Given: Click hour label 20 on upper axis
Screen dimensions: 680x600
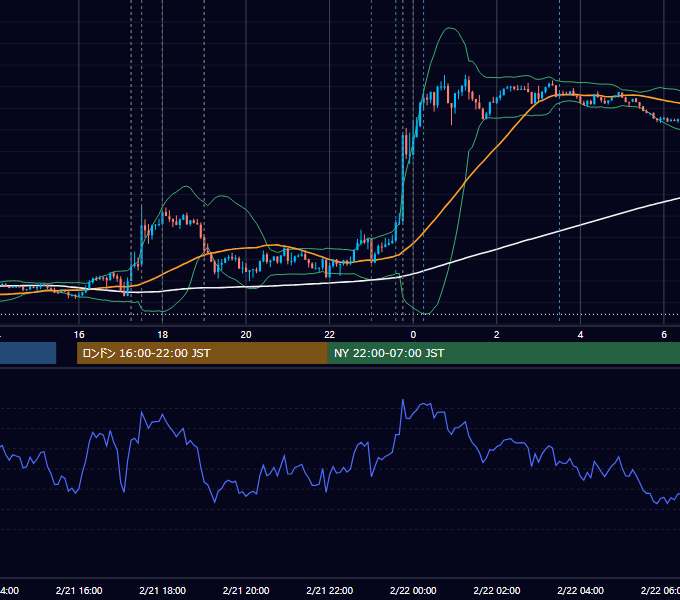Looking at the screenshot, I should click(246, 335).
